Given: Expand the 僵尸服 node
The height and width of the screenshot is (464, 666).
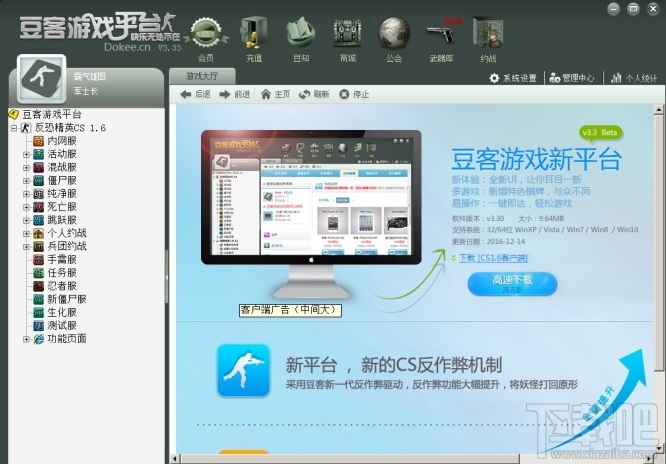Looking at the screenshot, I should click(26, 181).
